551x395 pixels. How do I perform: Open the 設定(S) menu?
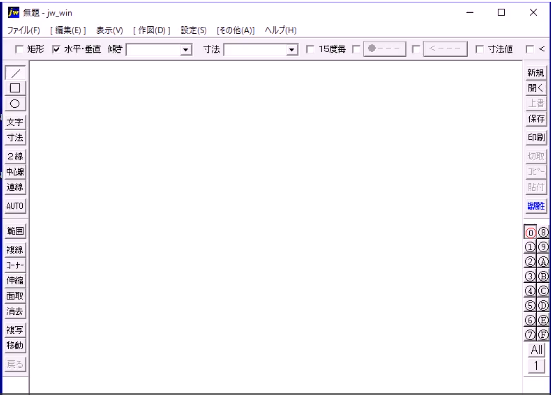click(194, 30)
